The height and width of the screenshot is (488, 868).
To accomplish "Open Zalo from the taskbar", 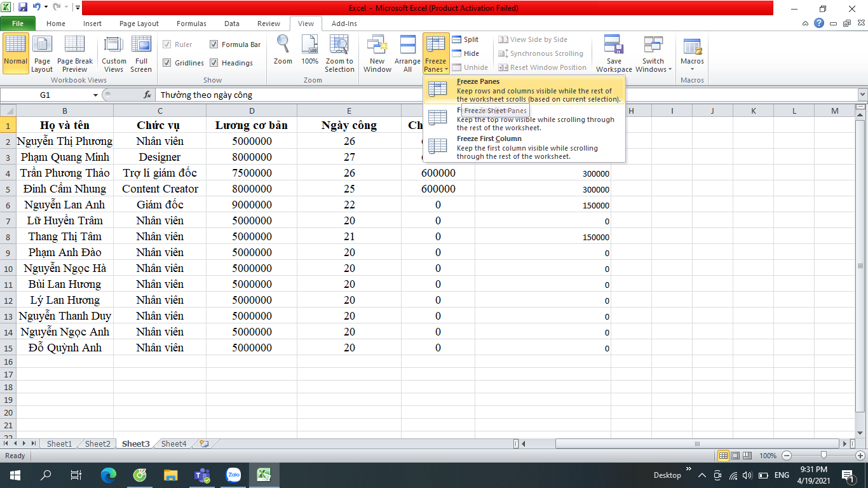I will click(233, 475).
